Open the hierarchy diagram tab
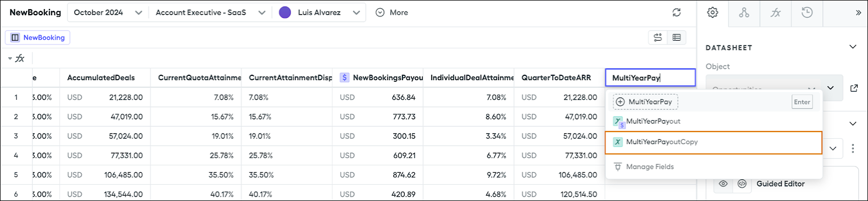 point(744,12)
